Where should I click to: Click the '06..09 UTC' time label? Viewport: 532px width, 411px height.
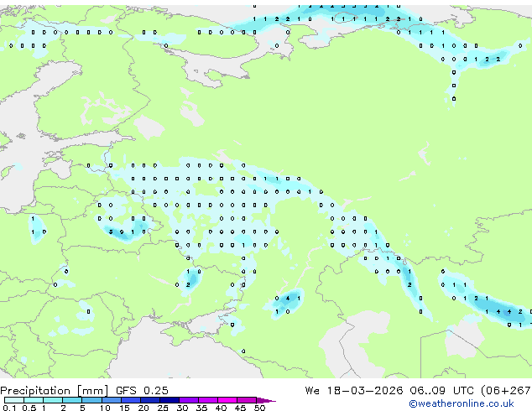coord(441,390)
